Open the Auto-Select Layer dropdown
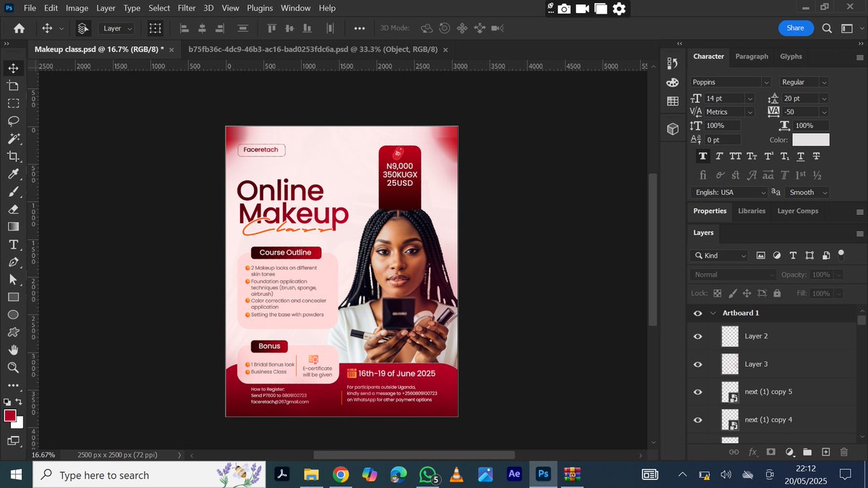Screen dimensions: 868x488 [116, 28]
